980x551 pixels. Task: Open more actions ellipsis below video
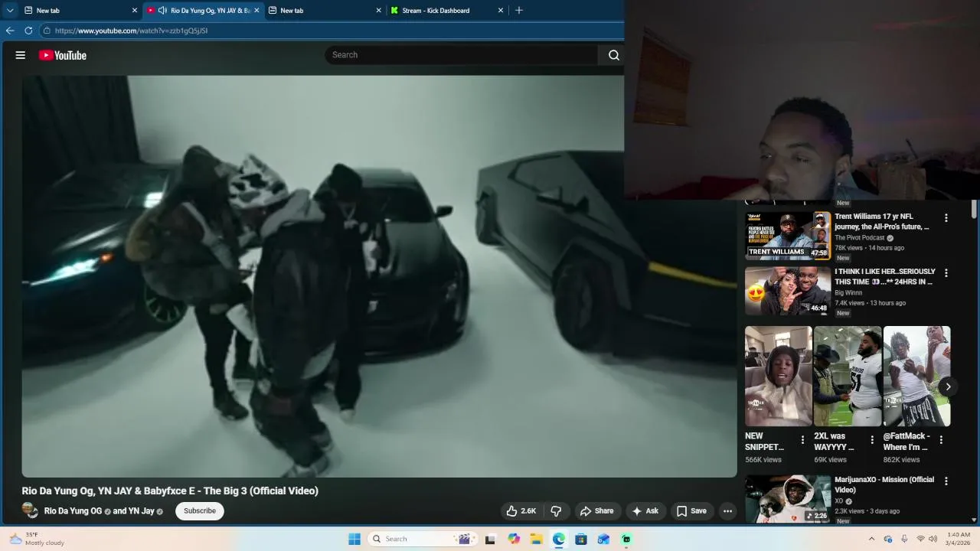tap(727, 511)
